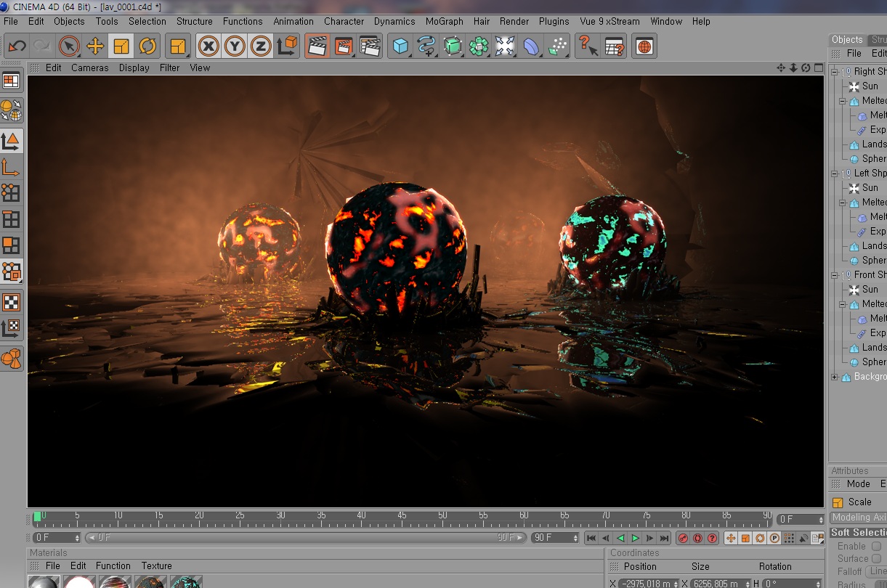Click the current frame field above Modeling Axis

[801, 519]
